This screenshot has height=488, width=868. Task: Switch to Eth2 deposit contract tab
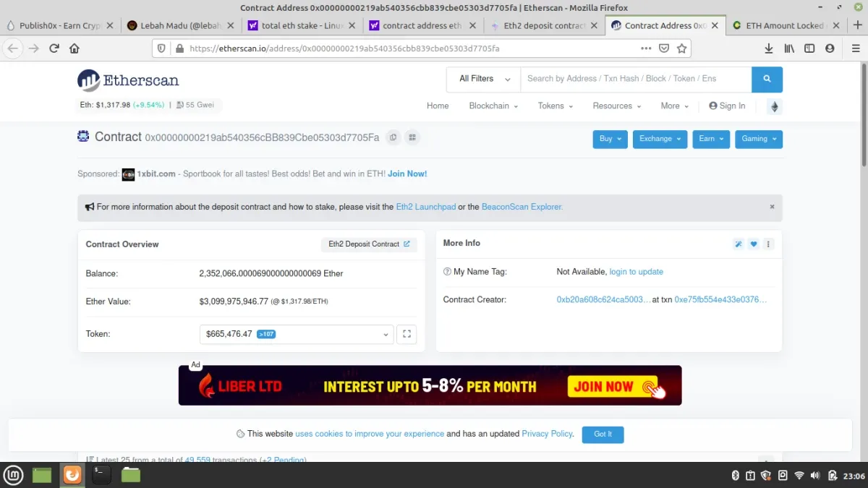pyautogui.click(x=544, y=25)
